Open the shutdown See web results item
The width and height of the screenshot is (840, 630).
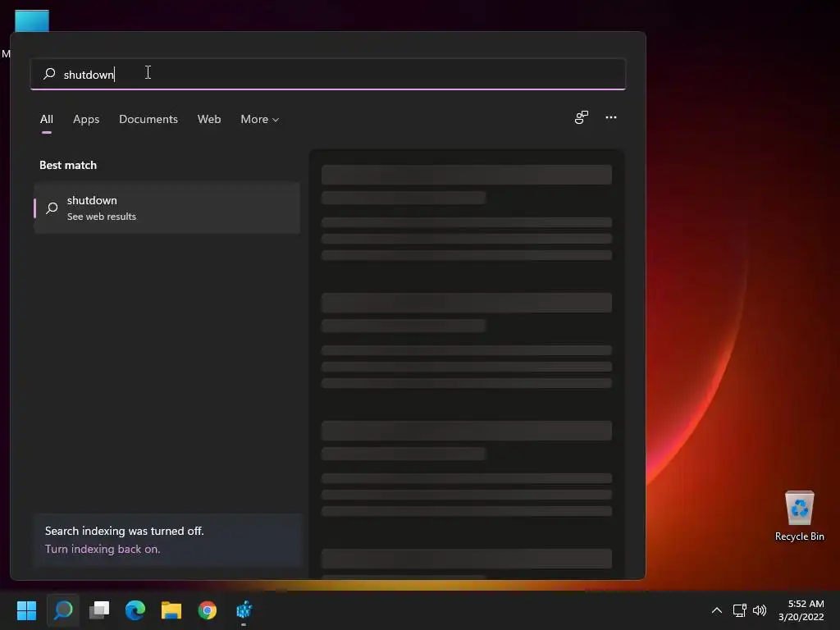167,208
